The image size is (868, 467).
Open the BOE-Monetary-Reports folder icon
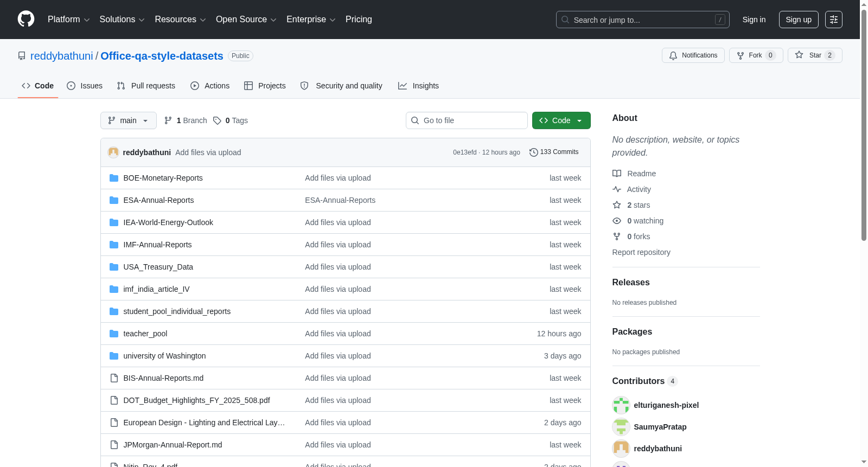coord(114,178)
